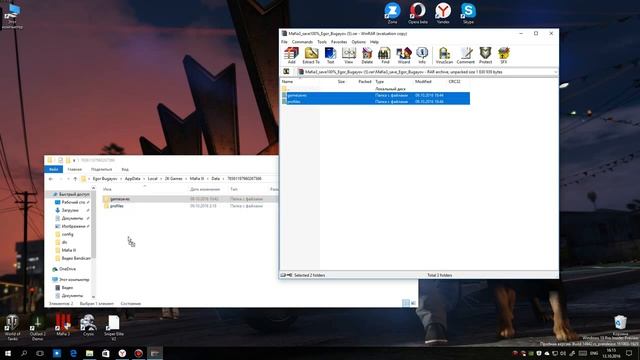Open the World of Tanks desktop shortcut

[12, 327]
